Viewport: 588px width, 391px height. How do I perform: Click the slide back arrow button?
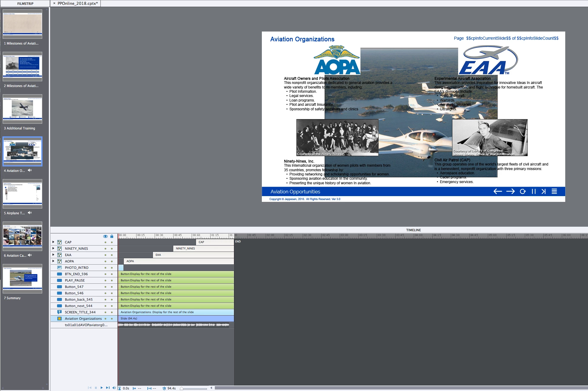(x=498, y=191)
